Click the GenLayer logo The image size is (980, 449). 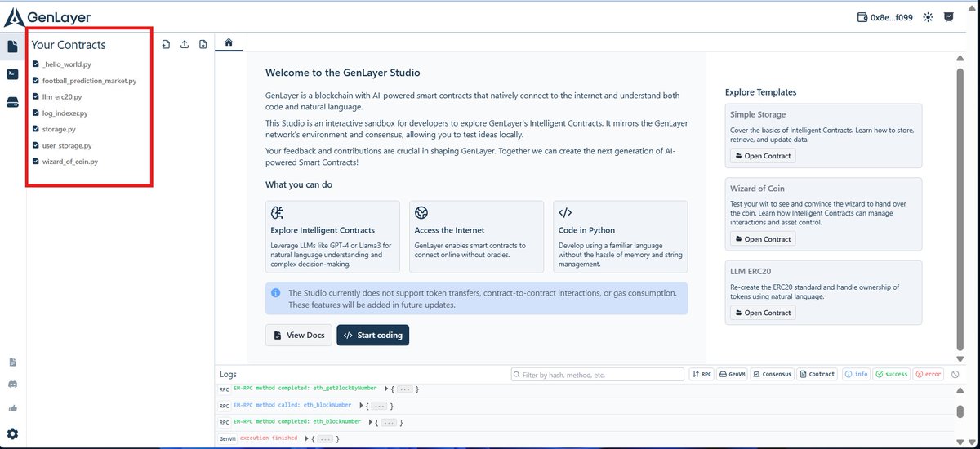[x=47, y=17]
